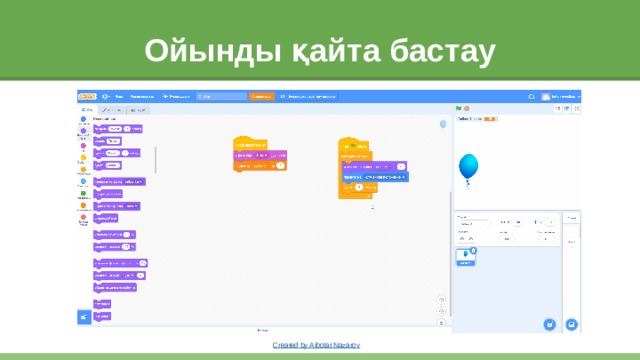The height and width of the screenshot is (360, 640).
Task: Open the Tutorials item with the lightbulb icon
Action: tap(176, 96)
